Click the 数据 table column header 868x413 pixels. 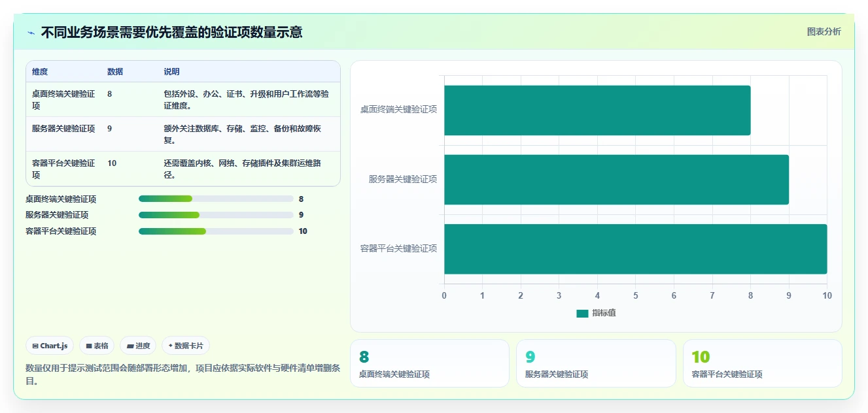115,72
